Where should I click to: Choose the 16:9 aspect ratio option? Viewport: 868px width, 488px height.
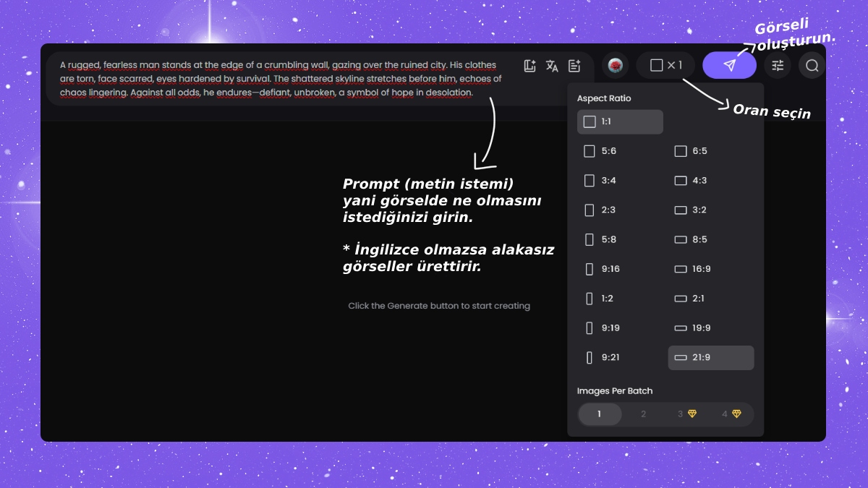tap(710, 269)
